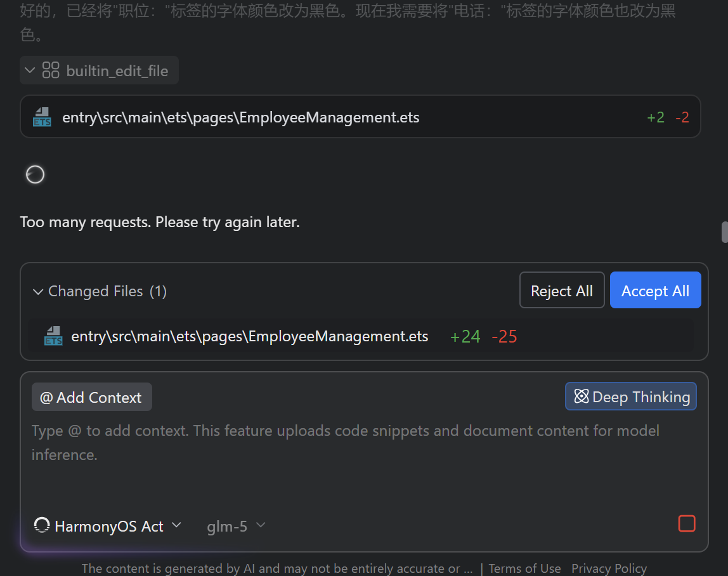This screenshot has width=728, height=576.
Task: Click the Deep Thinking atom icon
Action: 582,396
